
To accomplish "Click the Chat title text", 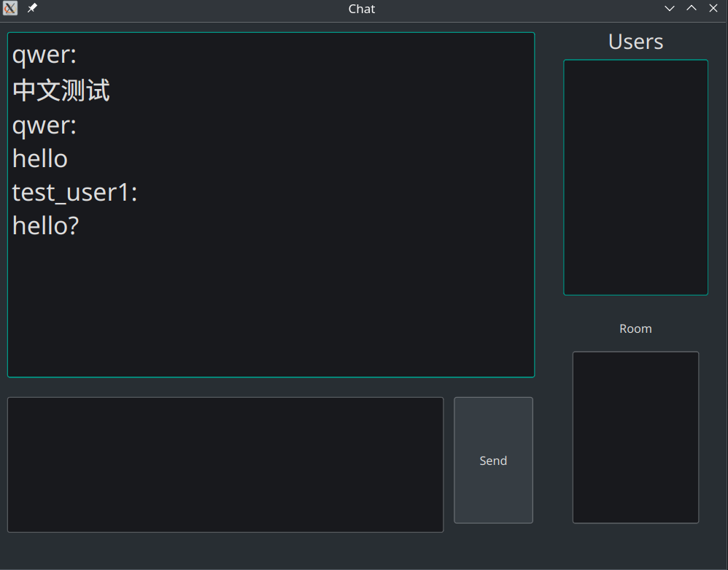I will 362,9.
